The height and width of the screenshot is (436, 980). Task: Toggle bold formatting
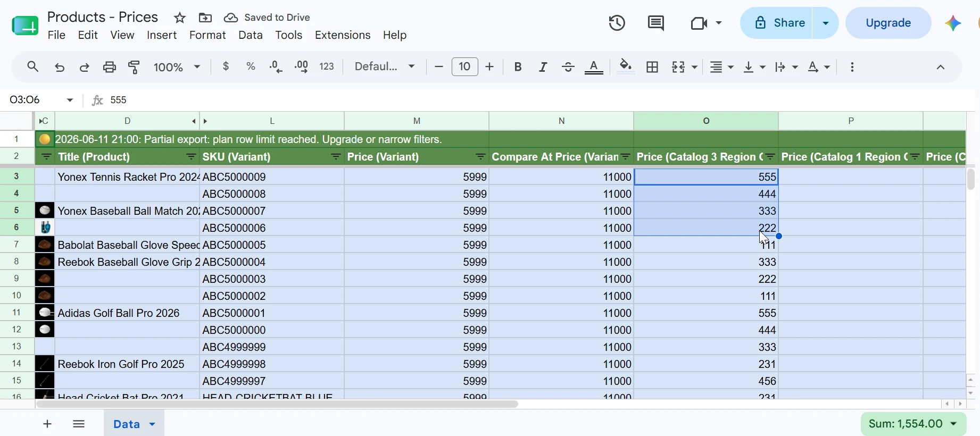click(x=518, y=67)
